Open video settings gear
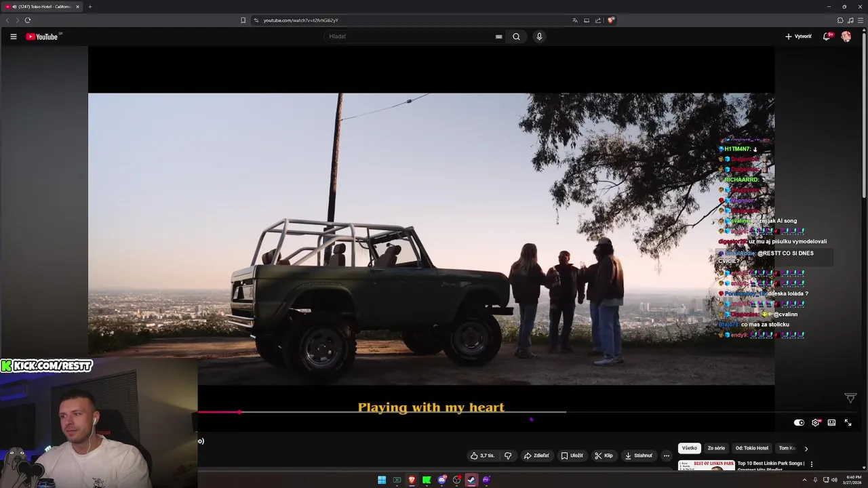The height and width of the screenshot is (488, 868). (816, 423)
